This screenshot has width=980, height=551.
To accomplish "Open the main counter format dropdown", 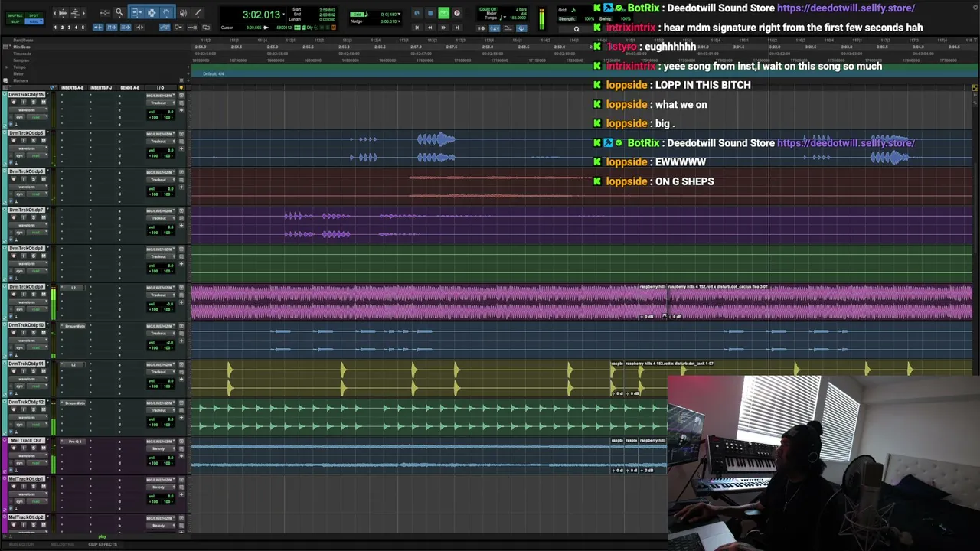I will point(284,15).
